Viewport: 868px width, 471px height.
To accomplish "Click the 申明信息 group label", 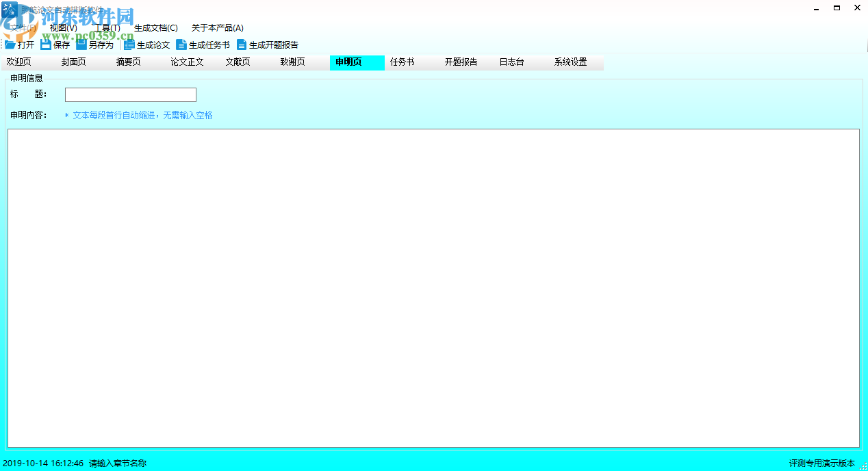I will point(27,78).
